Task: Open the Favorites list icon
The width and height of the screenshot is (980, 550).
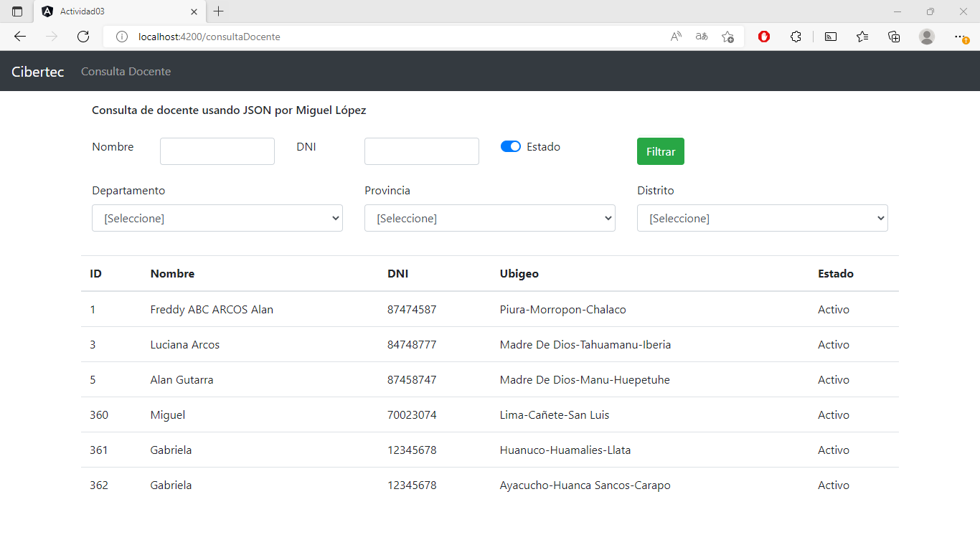Action: click(x=862, y=37)
